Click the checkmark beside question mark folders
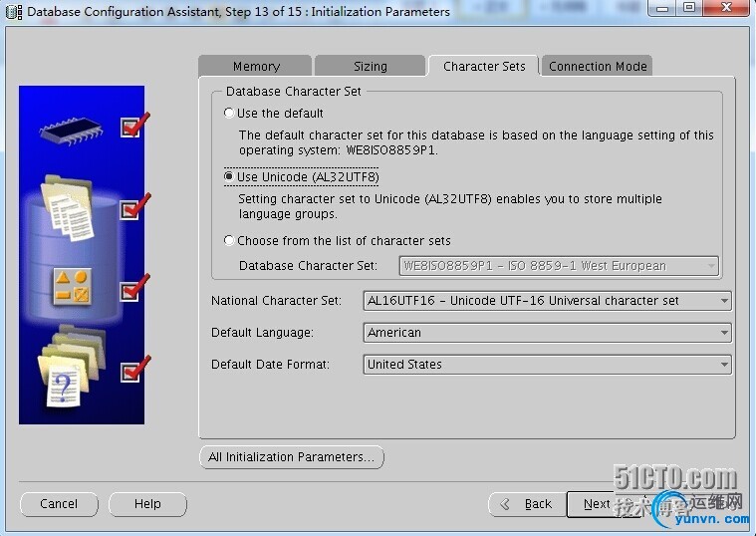The height and width of the screenshot is (536, 756). tap(134, 370)
